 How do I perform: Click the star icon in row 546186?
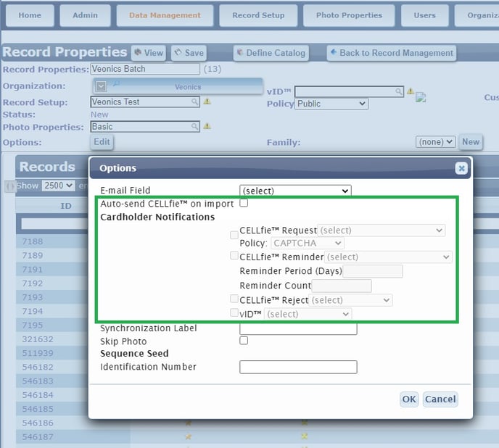[x=189, y=423]
